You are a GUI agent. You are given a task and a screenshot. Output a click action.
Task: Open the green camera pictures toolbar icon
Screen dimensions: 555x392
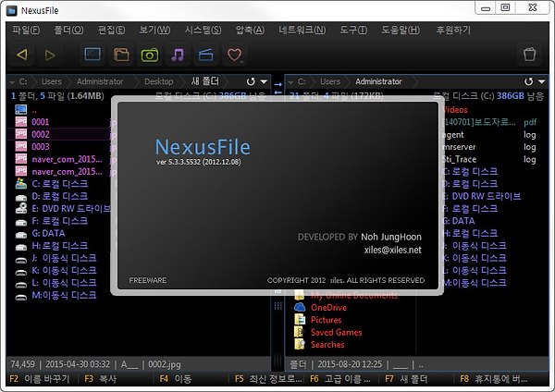tap(148, 55)
